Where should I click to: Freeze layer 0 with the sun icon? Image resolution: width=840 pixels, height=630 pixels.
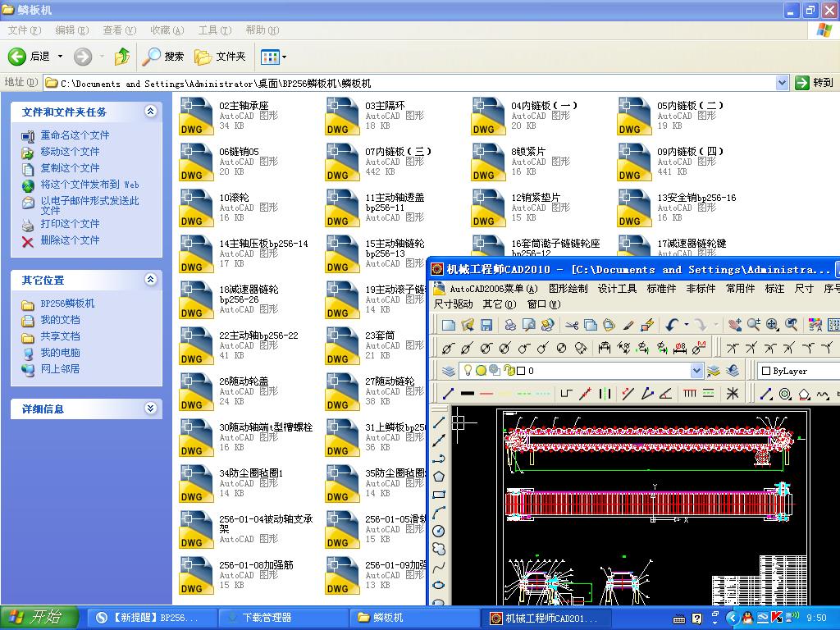click(481, 371)
